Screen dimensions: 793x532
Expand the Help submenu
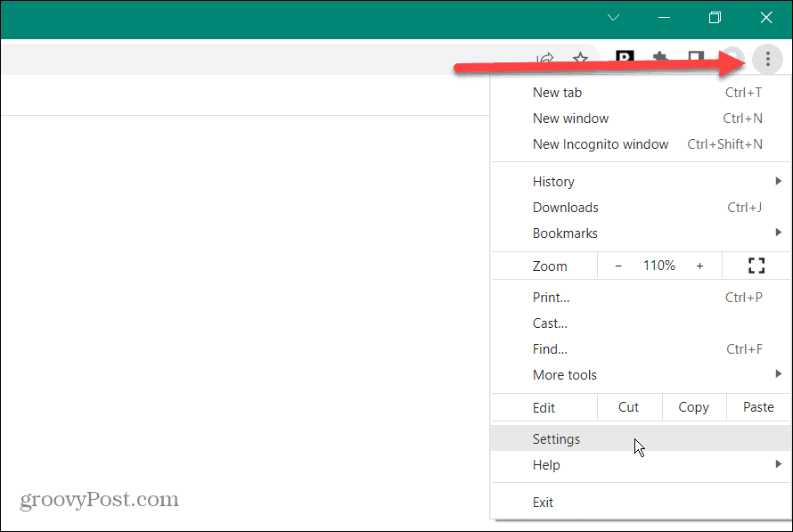[x=641, y=465]
